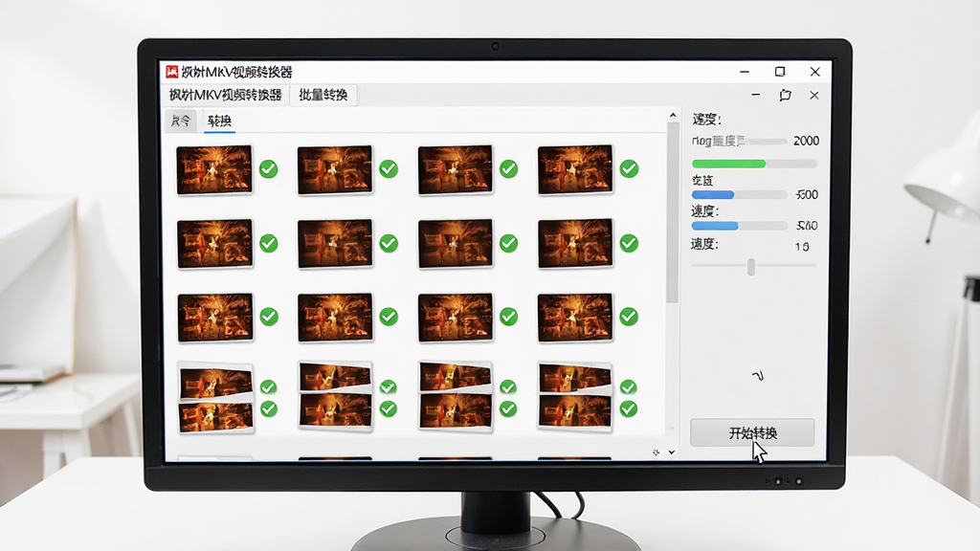Open the sub-tab left of 转换
Screen dimensions: 980x551
pos(181,121)
